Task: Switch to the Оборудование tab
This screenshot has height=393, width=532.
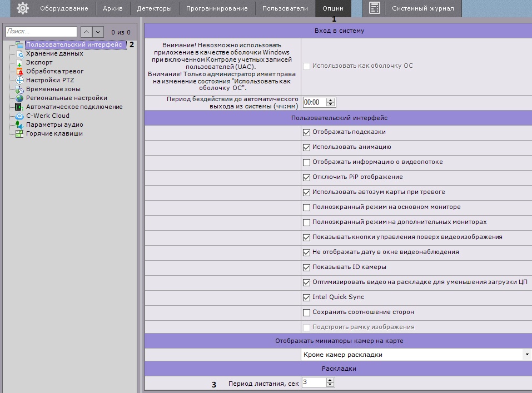Action: [64, 8]
